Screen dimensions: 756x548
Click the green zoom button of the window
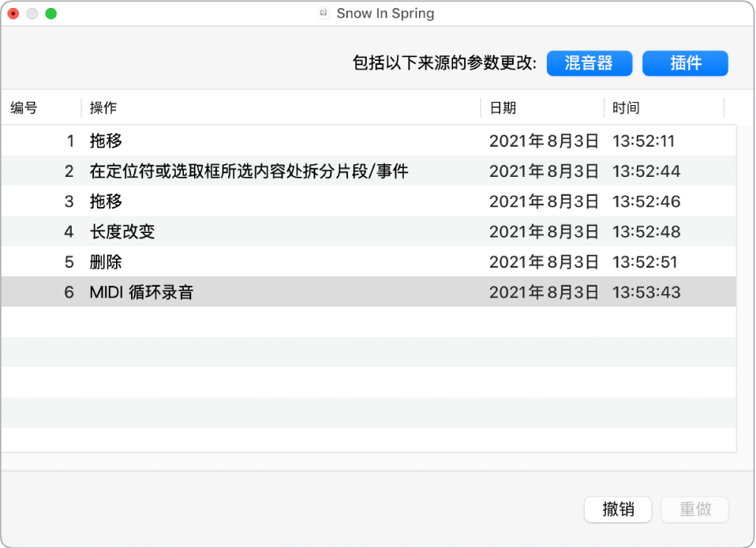51,13
